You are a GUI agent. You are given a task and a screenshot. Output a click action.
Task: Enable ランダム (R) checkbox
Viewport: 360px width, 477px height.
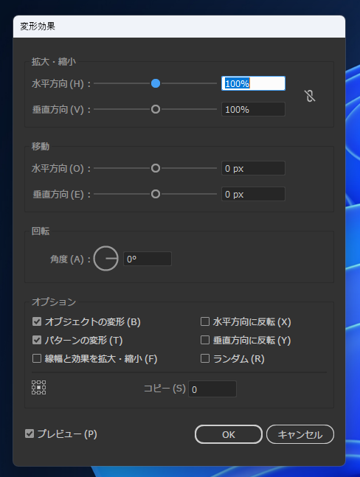coord(205,359)
